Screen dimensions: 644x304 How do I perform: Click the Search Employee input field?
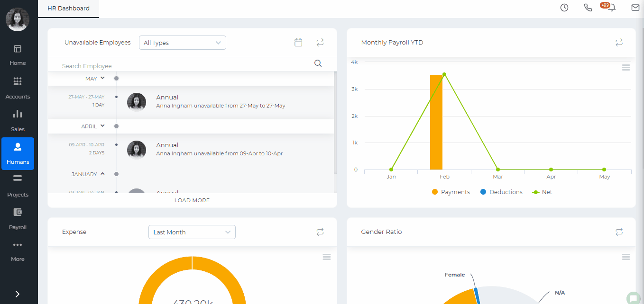(185, 66)
